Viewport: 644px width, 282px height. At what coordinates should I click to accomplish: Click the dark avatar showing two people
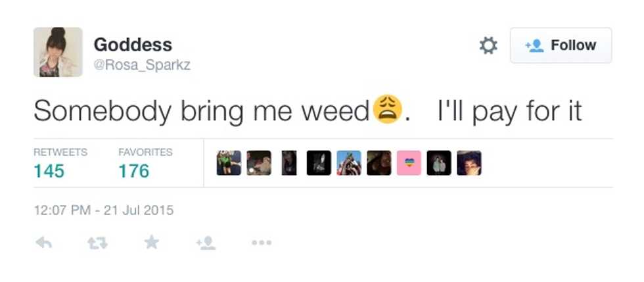pos(439,163)
